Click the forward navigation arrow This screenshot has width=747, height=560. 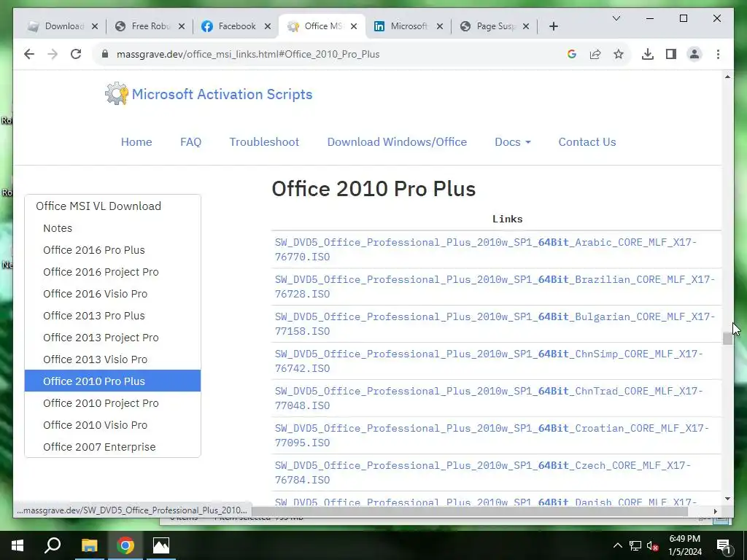point(53,54)
